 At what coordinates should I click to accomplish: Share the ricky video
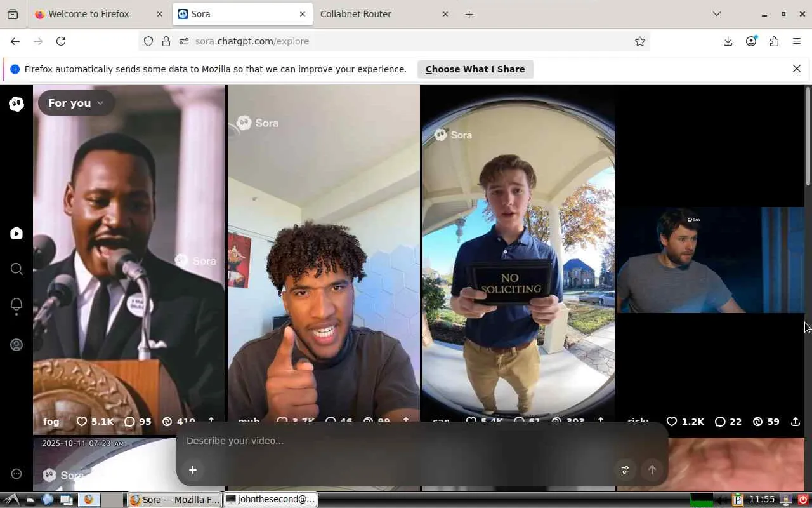(796, 422)
